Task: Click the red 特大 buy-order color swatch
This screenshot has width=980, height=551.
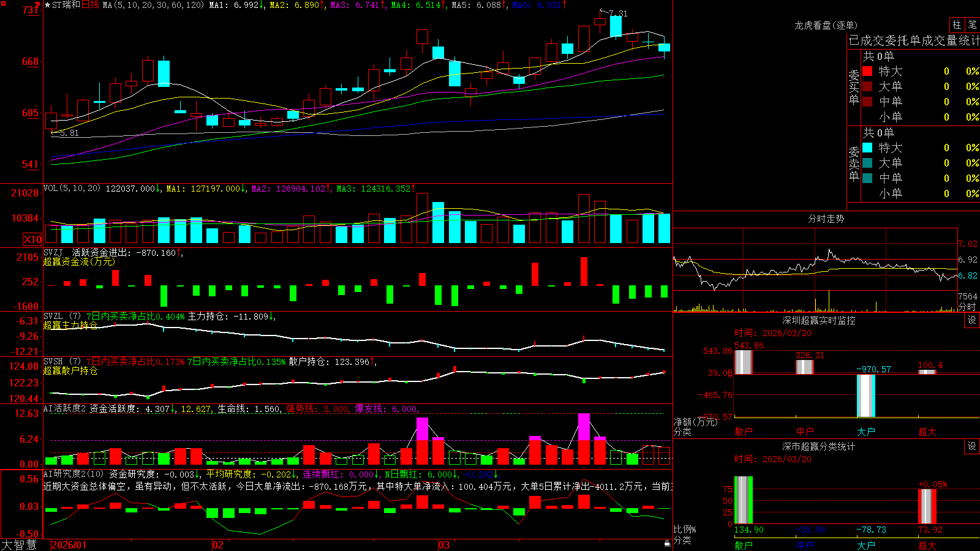Action: (x=867, y=71)
